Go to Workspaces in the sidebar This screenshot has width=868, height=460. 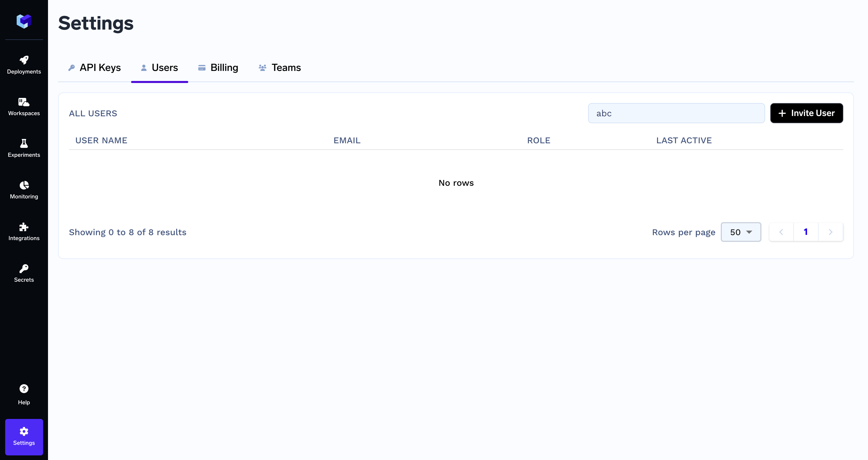[x=24, y=107]
